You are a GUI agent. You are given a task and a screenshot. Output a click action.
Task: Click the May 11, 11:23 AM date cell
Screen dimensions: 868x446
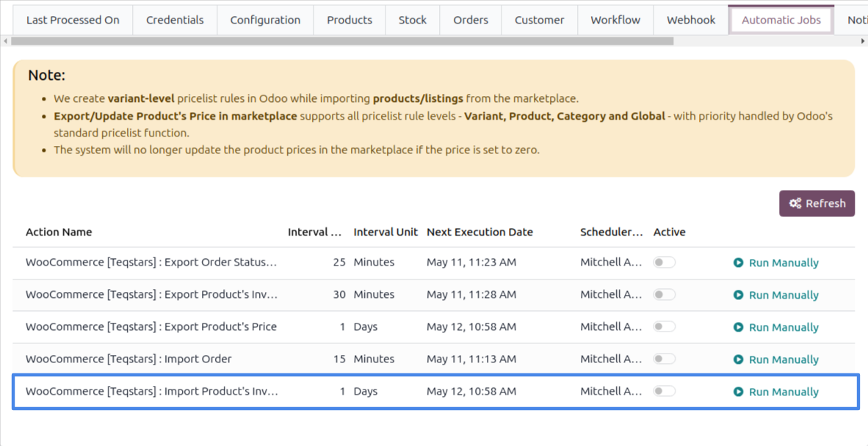pyautogui.click(x=471, y=262)
